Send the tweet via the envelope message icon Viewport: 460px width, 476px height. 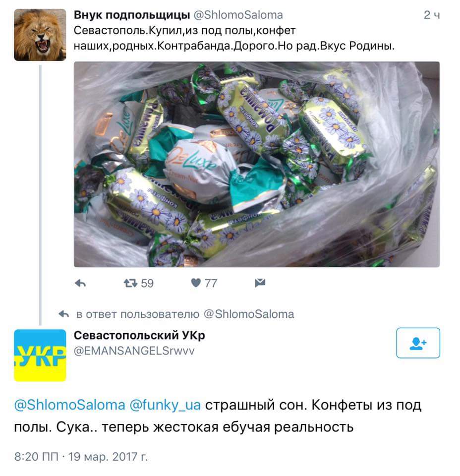260,283
